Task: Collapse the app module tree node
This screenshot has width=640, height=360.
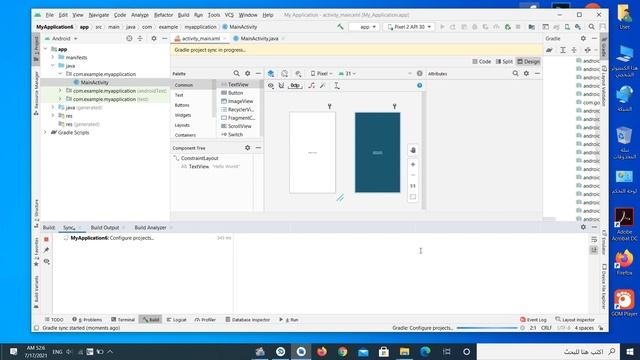Action: point(46,49)
